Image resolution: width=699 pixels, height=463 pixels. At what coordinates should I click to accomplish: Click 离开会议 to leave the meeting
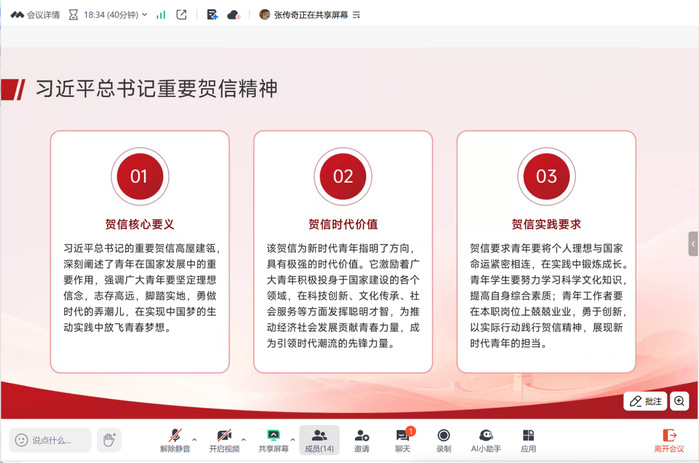668,439
